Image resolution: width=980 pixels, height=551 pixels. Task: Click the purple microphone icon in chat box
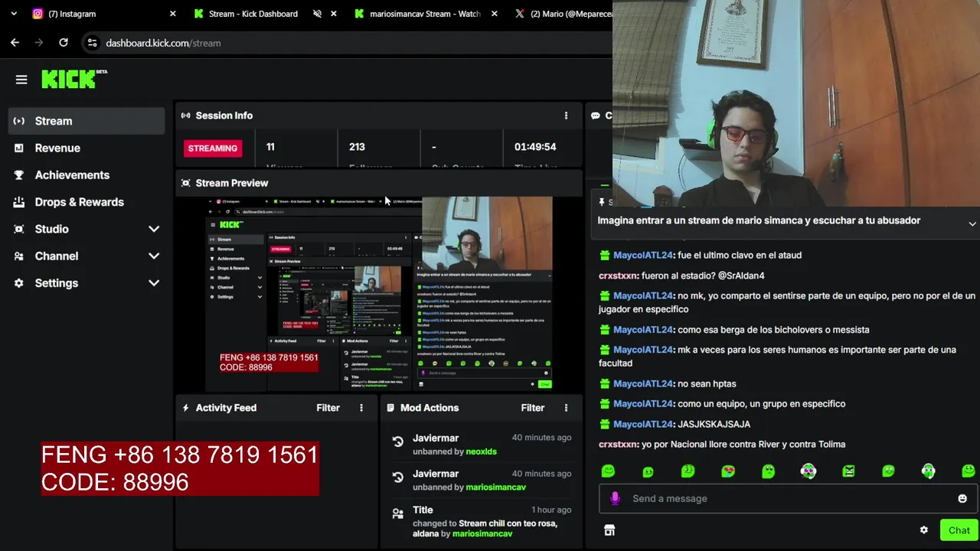point(614,498)
